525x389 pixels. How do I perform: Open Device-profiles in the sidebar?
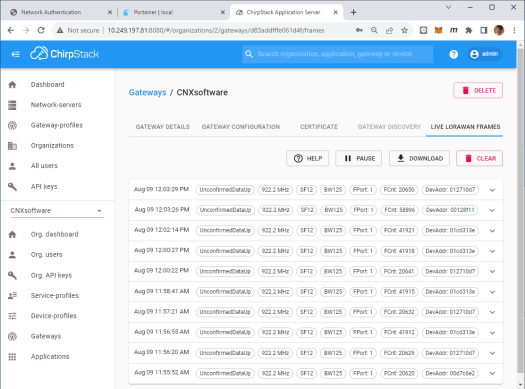[54, 316]
